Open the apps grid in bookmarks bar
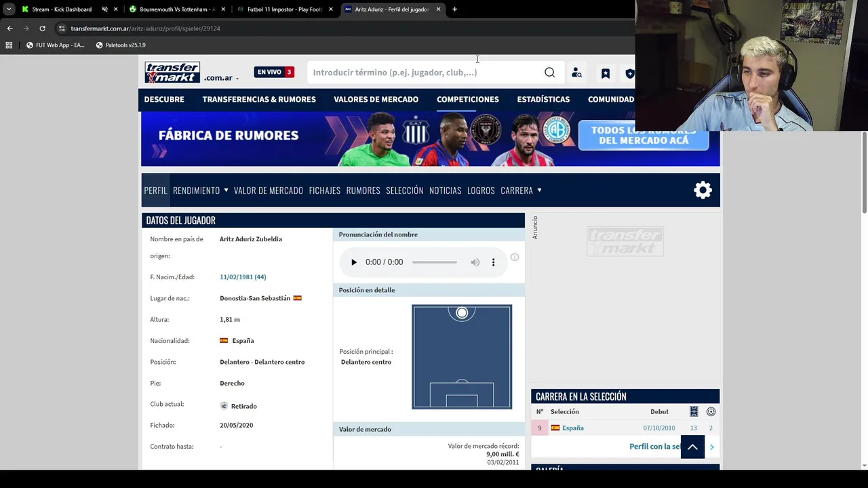 pos(9,45)
